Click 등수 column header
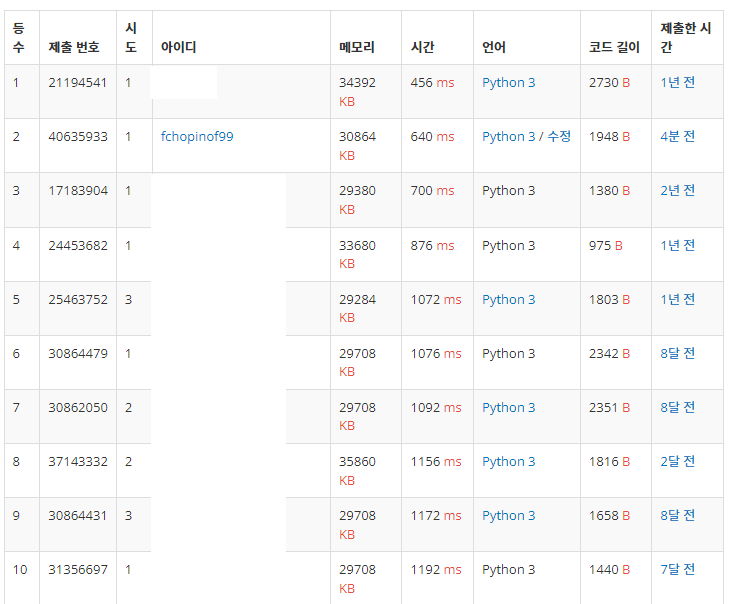The image size is (732, 604). tap(19, 38)
